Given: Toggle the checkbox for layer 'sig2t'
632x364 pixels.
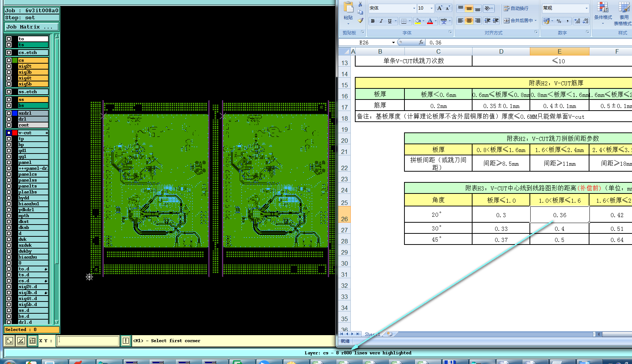Looking at the screenshot, I should pyautogui.click(x=9, y=66).
